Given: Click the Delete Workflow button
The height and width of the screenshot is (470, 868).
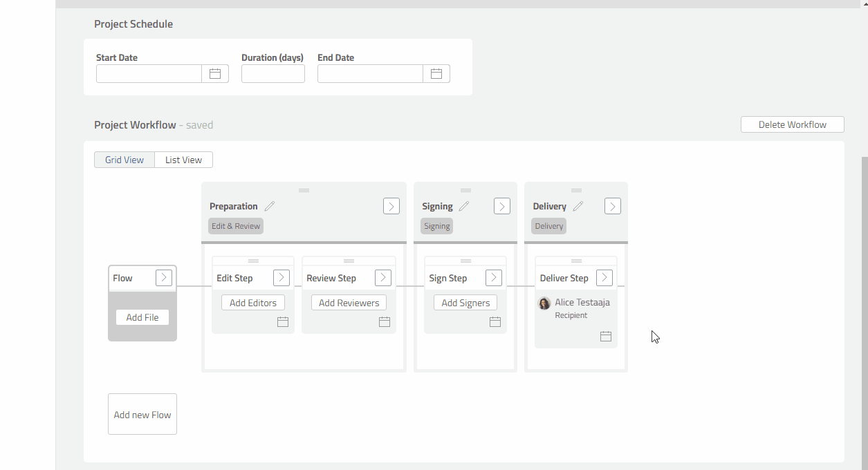Looking at the screenshot, I should (x=792, y=124).
